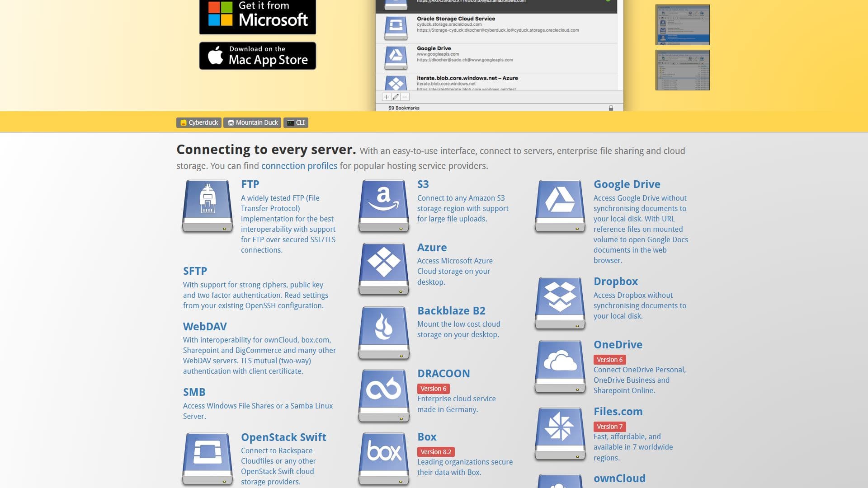Click the SMB description about Windows File Shares

point(258,411)
